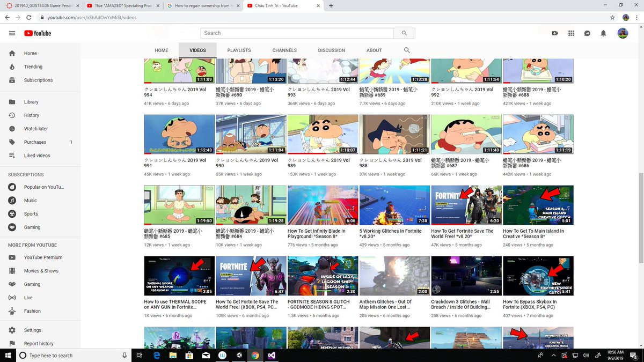Click the search magnifier button
The image size is (644, 362).
point(404,33)
